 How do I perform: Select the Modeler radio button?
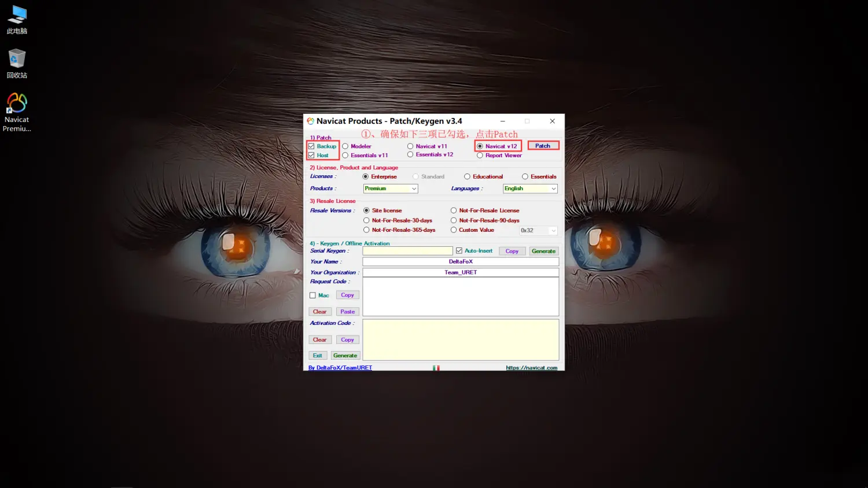[345, 146]
